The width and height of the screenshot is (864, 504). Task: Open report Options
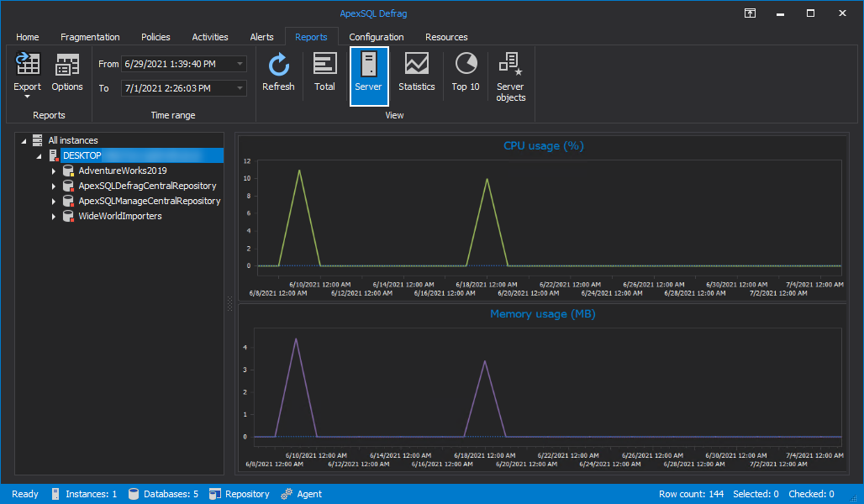point(67,73)
